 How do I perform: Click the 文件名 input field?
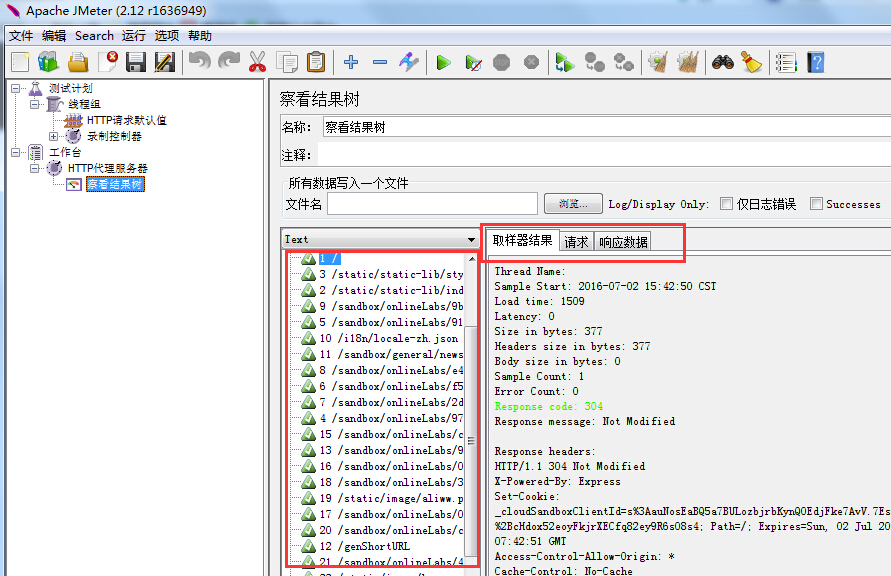tap(432, 204)
